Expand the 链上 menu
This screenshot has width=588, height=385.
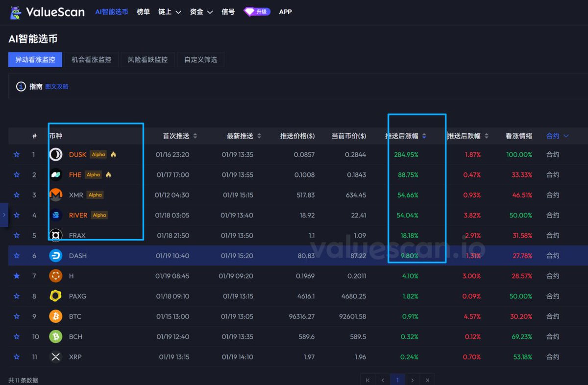(170, 12)
